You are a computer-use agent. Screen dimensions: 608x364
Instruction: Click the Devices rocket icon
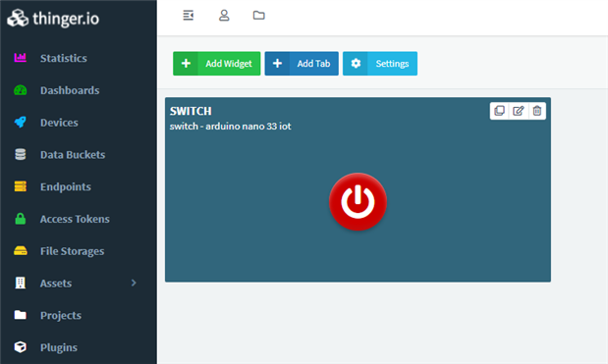(x=21, y=123)
